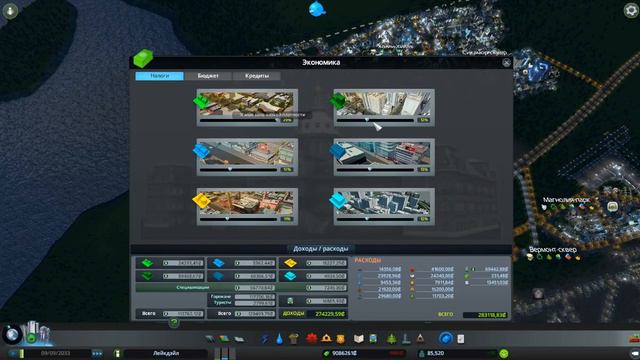Open the Healthcare red cross menu
Viewport: 640px width, 360px height.
(311, 339)
